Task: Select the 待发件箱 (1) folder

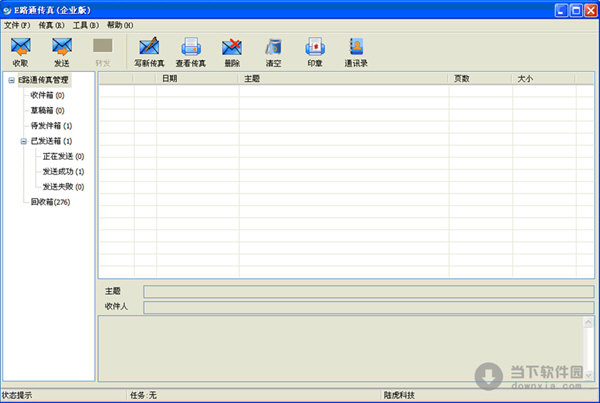Action: 51,126
